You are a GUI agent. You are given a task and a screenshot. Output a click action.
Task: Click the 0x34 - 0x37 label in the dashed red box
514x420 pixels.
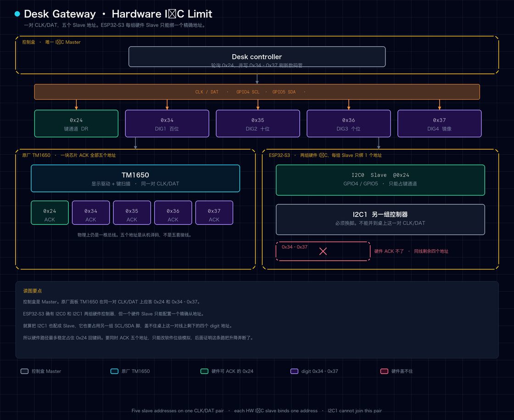[x=295, y=247]
